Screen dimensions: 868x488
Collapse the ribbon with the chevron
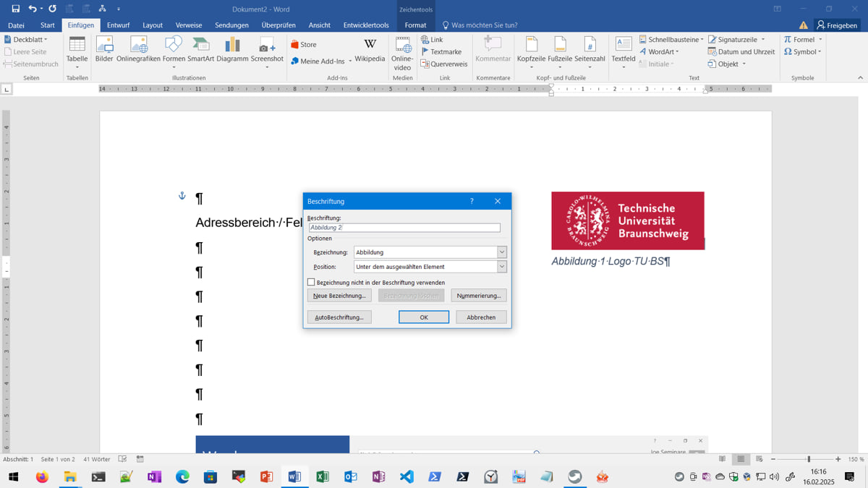coord(860,77)
